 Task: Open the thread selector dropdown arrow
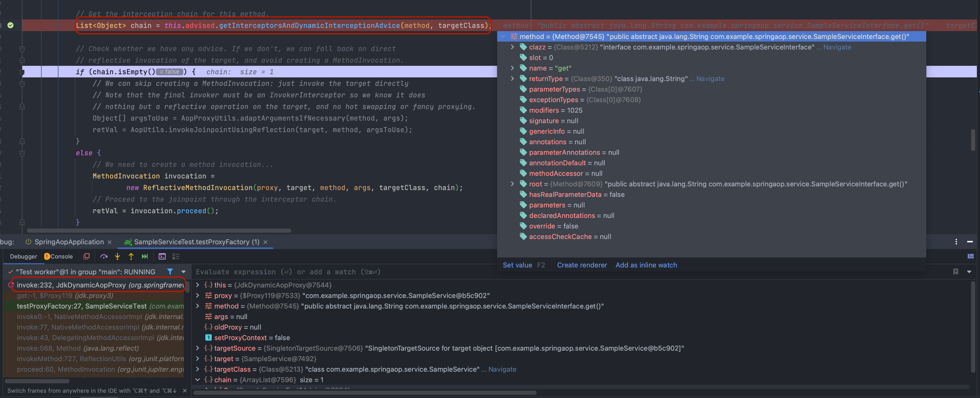184,272
